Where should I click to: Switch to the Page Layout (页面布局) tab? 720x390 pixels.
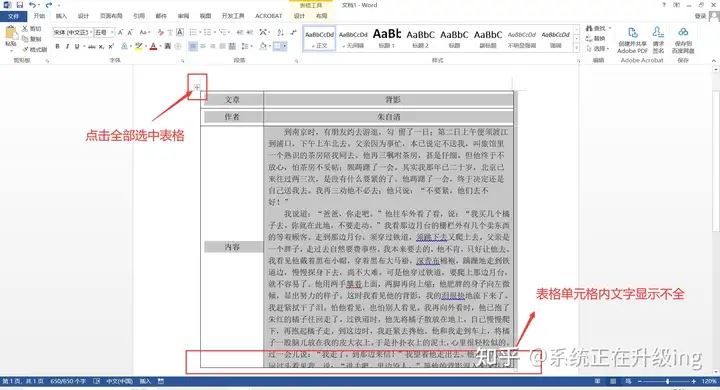point(111,16)
